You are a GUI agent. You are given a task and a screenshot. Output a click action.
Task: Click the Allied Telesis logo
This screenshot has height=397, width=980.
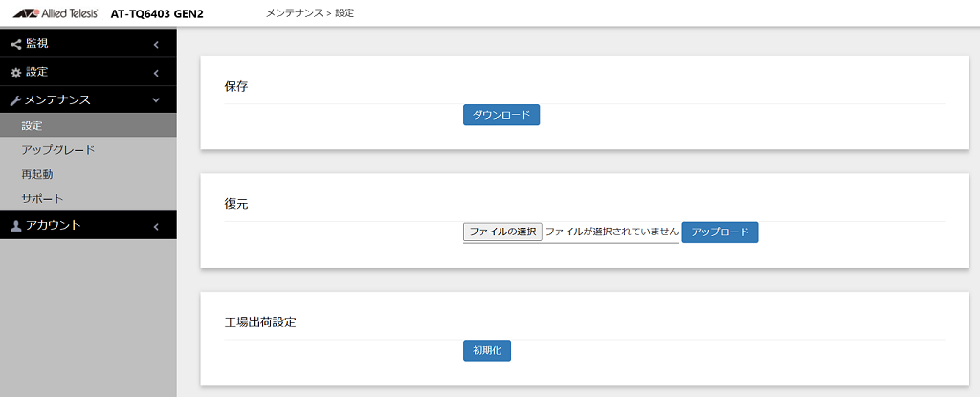[x=56, y=13]
